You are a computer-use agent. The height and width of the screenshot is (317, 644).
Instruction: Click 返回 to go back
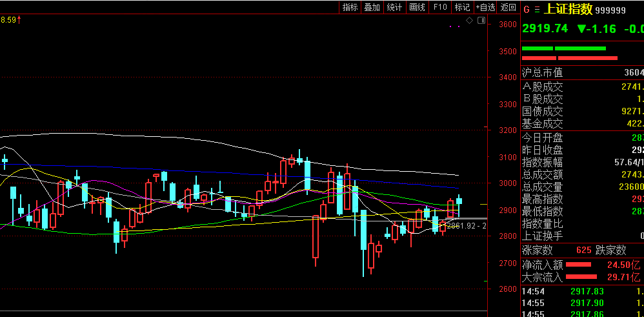(x=508, y=7)
